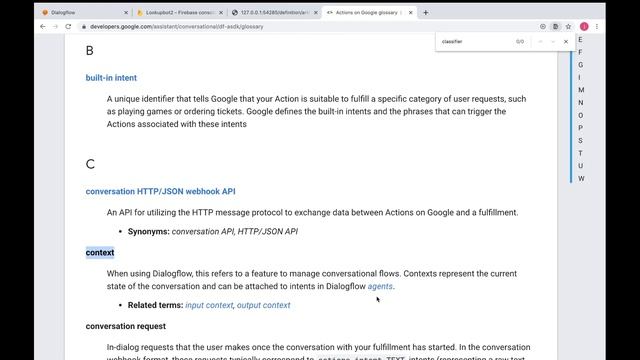Image resolution: width=640 pixels, height=360 pixels.
Task: Go back to the previous page
Action: (43, 27)
